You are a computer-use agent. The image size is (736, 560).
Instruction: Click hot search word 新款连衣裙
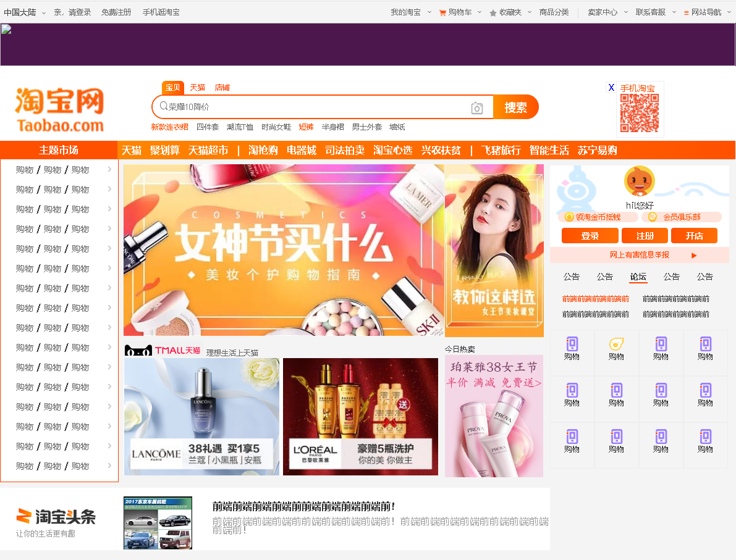tap(169, 127)
